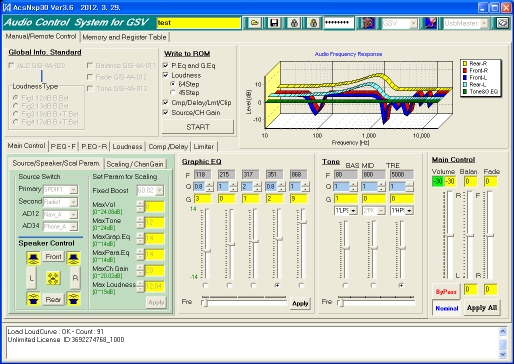
Task: Click the app icon in title bar
Action: coord(6,7)
